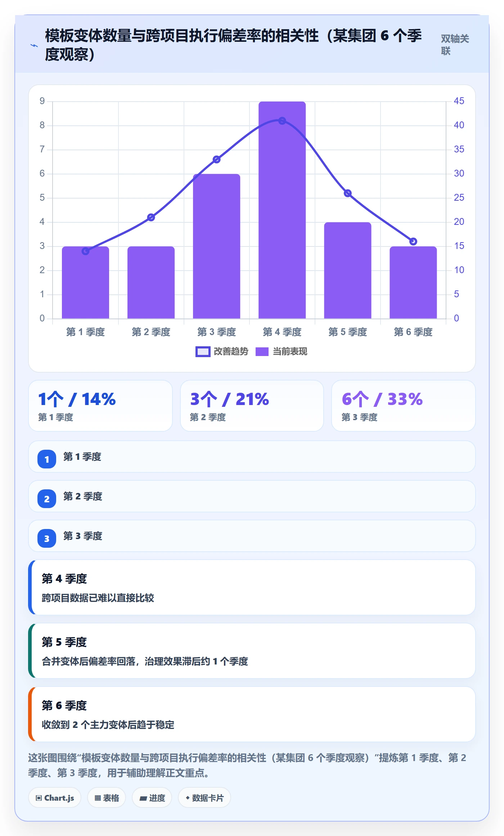The image size is (504, 836).
Task: Open the 1个 / 14% stat card
Action: [x=100, y=406]
